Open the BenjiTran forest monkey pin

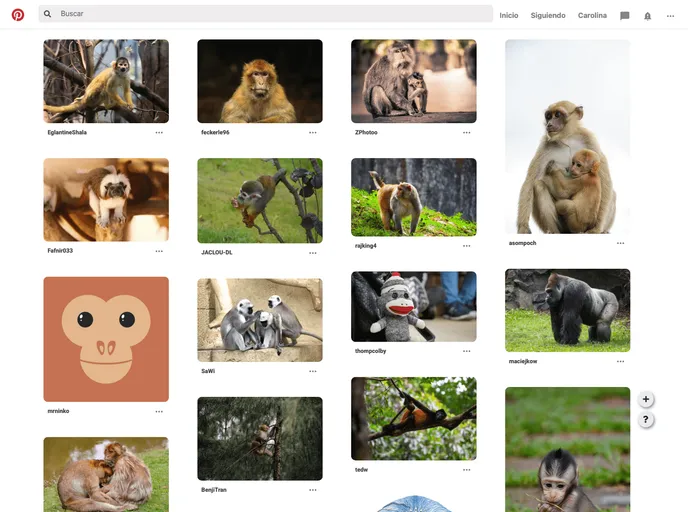pyautogui.click(x=260, y=438)
